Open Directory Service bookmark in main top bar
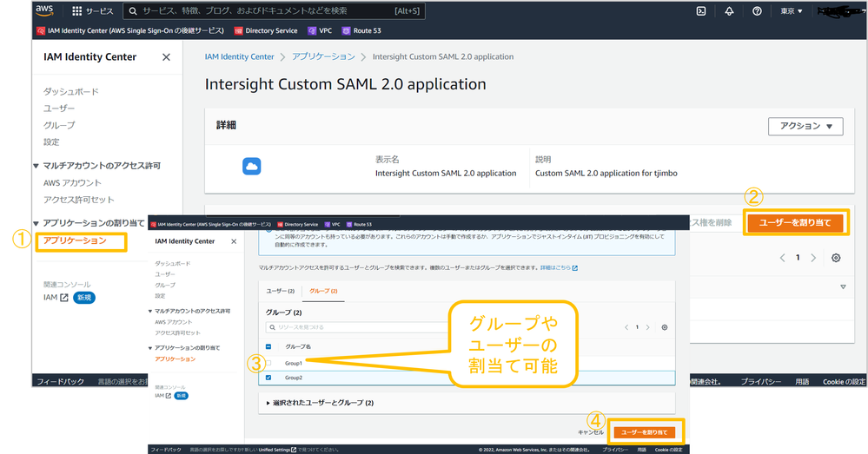This screenshot has width=868, height=454. click(266, 30)
